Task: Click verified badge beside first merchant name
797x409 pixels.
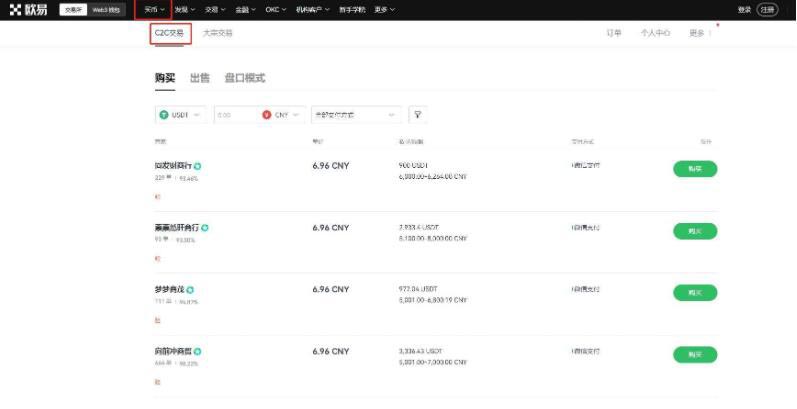Action: click(198, 166)
